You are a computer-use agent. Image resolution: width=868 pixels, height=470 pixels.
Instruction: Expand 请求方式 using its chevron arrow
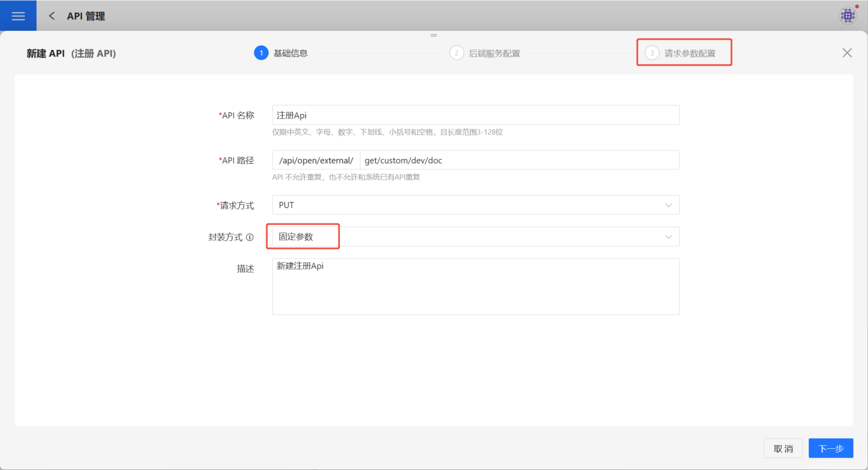click(x=668, y=205)
